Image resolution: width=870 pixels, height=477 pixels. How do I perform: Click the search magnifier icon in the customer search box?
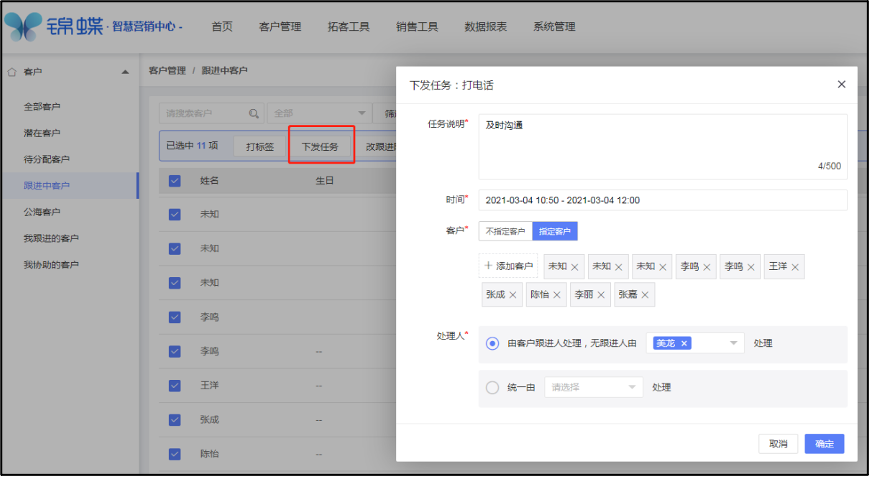click(x=254, y=113)
